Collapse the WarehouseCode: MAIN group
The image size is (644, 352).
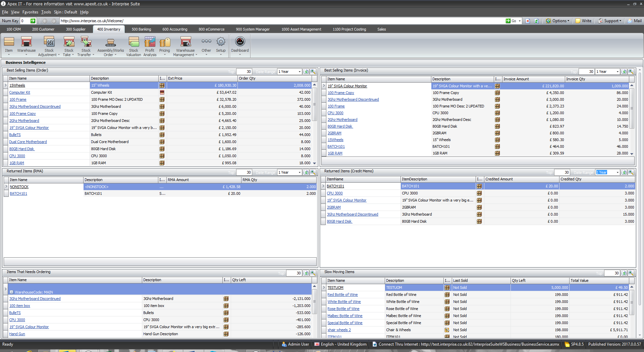click(x=11, y=292)
